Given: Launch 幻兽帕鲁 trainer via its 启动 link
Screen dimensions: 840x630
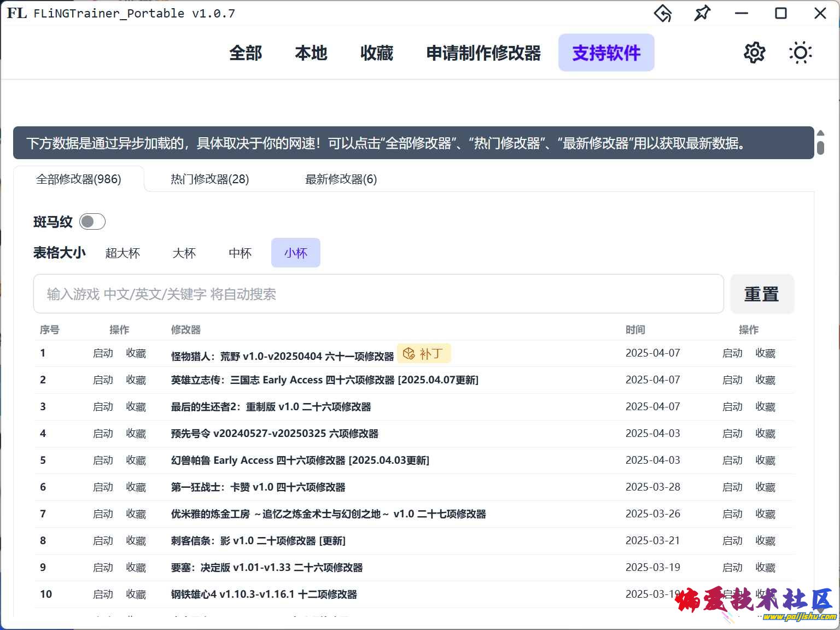Looking at the screenshot, I should [x=103, y=460].
